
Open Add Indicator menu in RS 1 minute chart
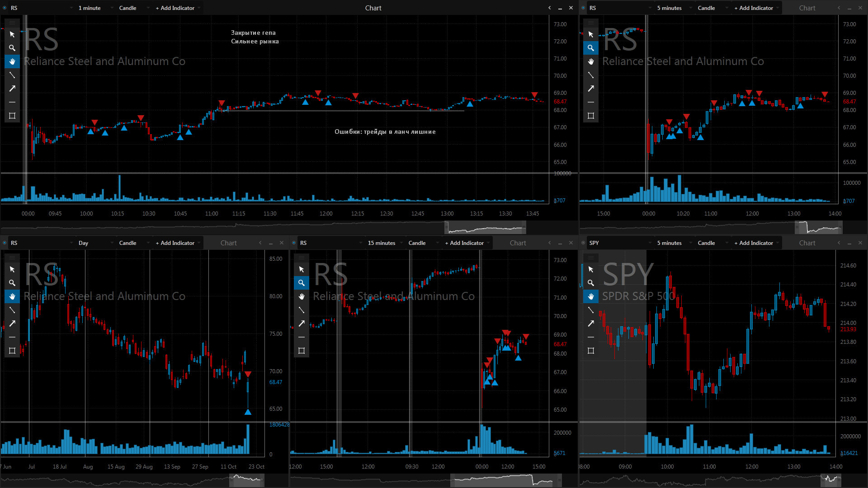177,8
